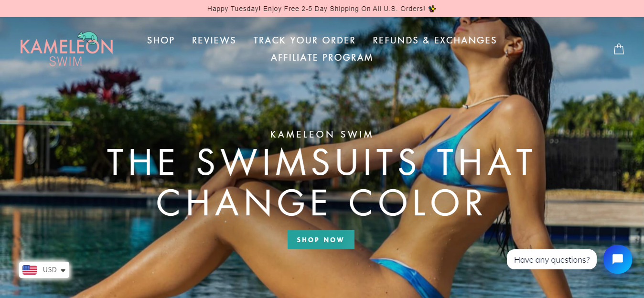Image resolution: width=644 pixels, height=298 pixels.
Task: Open the AFFILIATE PROGRAM page
Action: [x=322, y=57]
